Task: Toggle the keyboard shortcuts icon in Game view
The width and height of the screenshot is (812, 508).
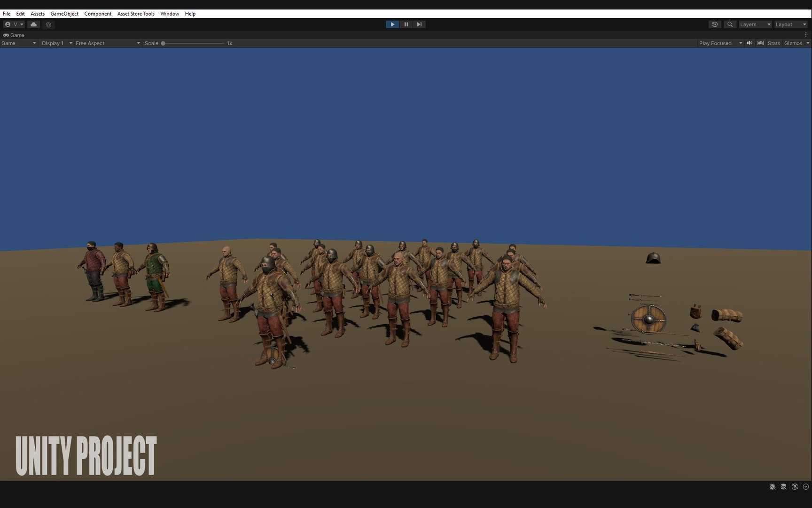Action: (761, 43)
